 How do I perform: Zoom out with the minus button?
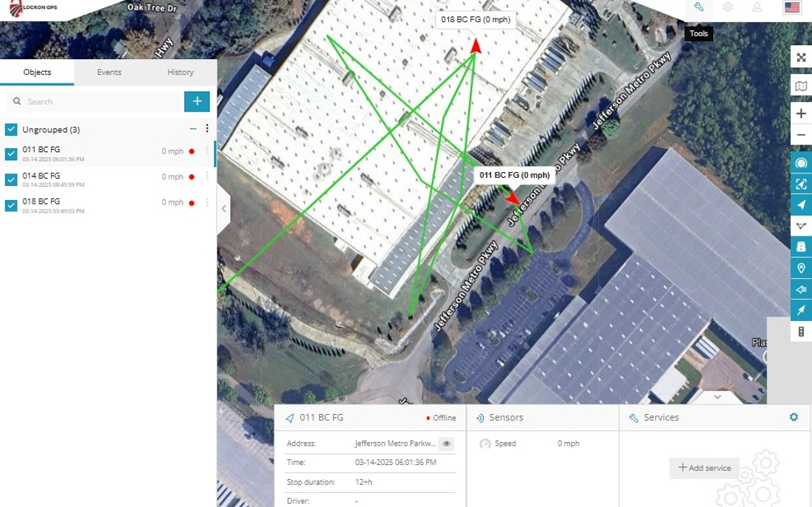[801, 135]
